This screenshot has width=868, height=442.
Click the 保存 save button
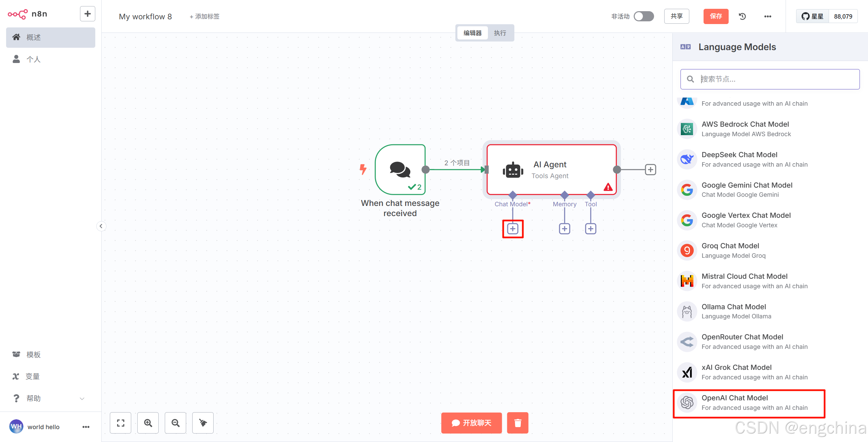pyautogui.click(x=716, y=16)
